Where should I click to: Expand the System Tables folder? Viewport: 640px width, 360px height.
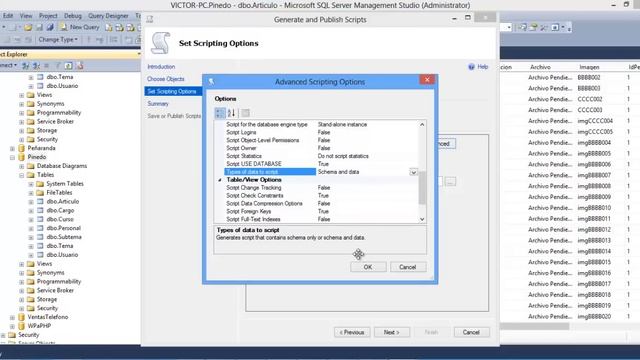31,184
